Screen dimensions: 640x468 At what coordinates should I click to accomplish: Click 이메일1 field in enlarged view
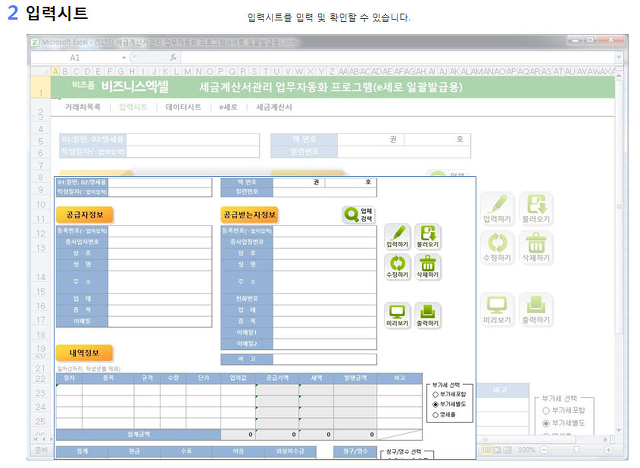(324, 333)
